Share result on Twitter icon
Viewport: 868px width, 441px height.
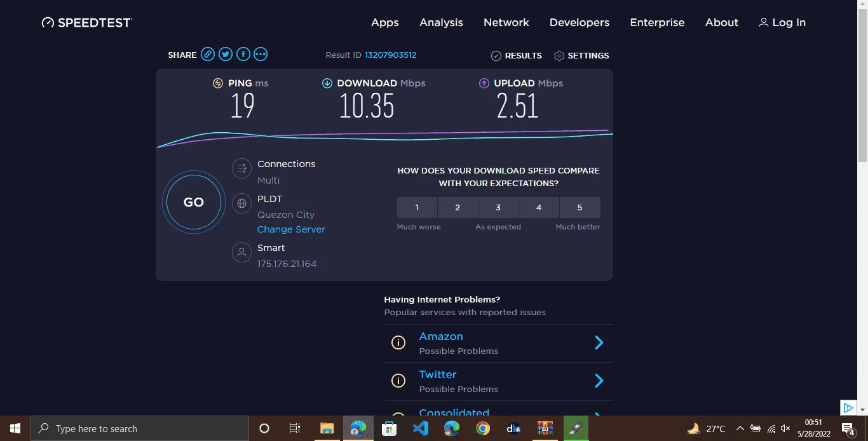click(226, 55)
